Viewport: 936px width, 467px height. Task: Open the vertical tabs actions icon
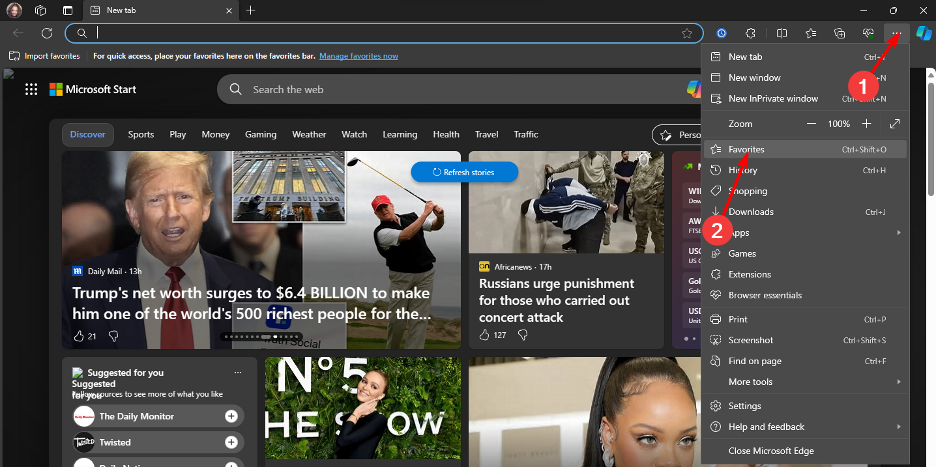(68, 11)
